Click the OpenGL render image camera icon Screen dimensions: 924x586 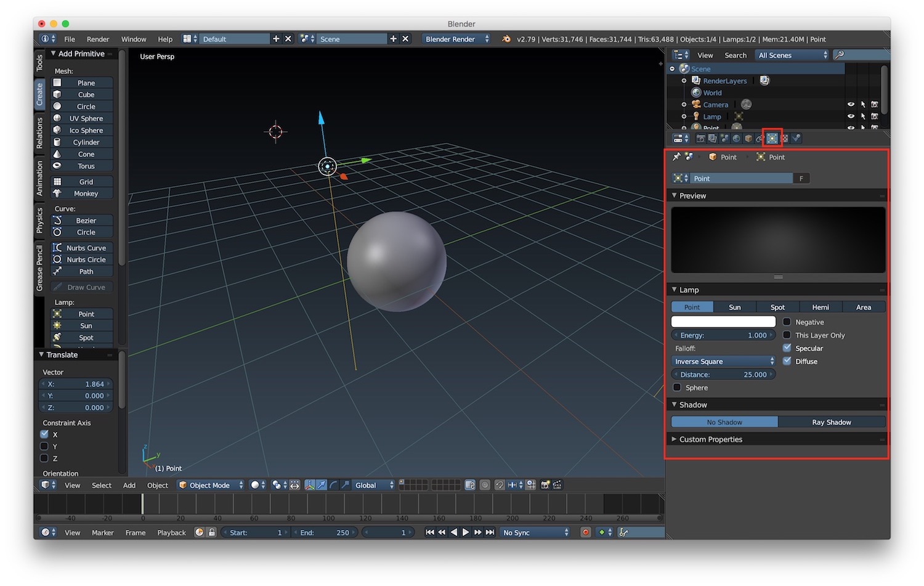pyautogui.click(x=545, y=485)
